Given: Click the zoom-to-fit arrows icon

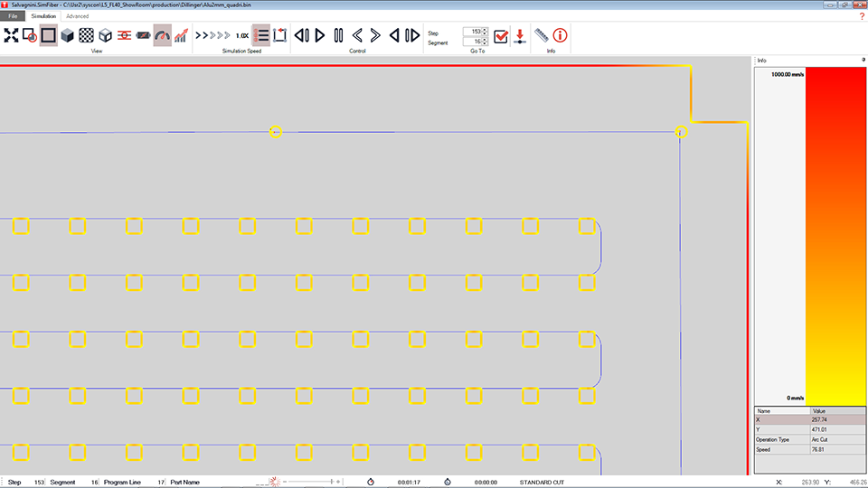Looking at the screenshot, I should pos(11,35).
